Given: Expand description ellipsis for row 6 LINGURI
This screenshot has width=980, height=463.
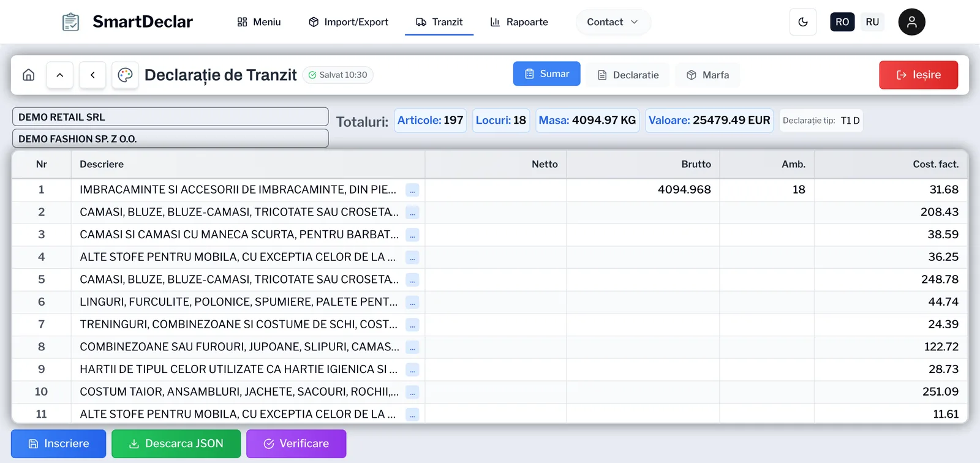Looking at the screenshot, I should tap(413, 303).
